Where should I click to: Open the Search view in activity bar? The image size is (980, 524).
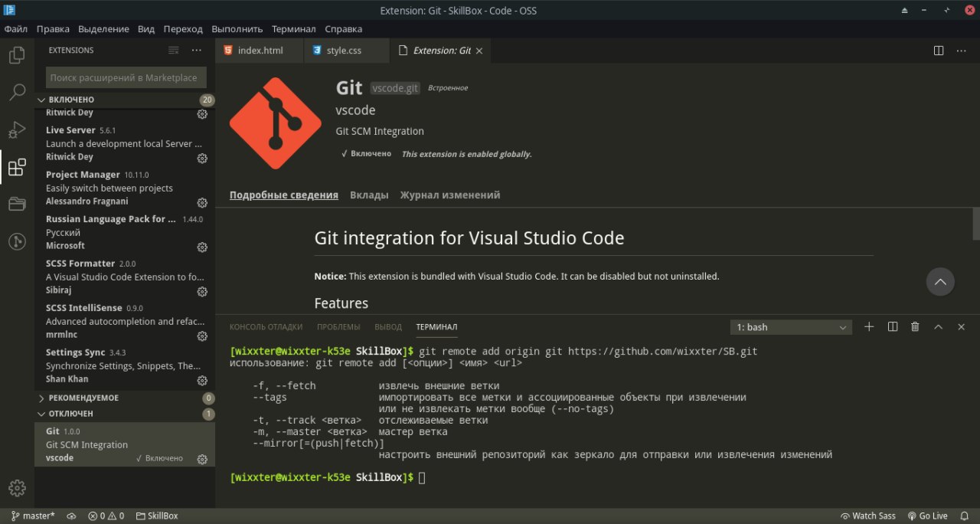click(17, 93)
